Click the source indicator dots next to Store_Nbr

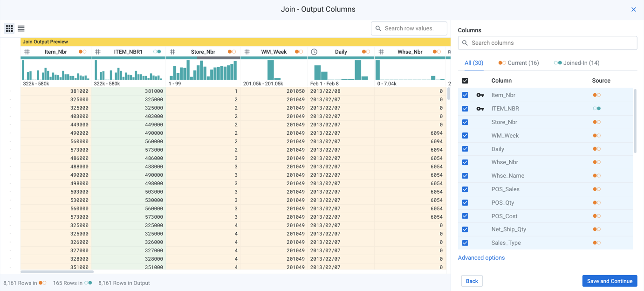(x=597, y=122)
